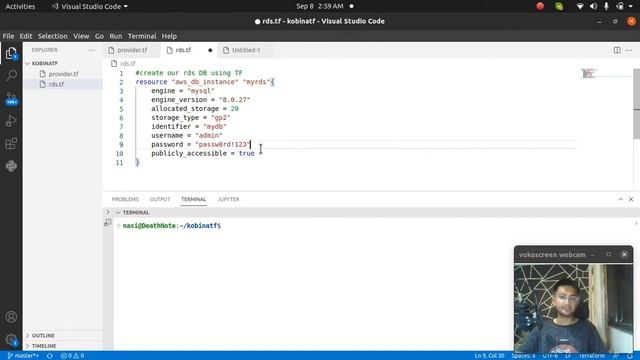Image resolution: width=640 pixels, height=360 pixels.
Task: Open Explorer views and more actions ellipsis
Action: pos(91,50)
